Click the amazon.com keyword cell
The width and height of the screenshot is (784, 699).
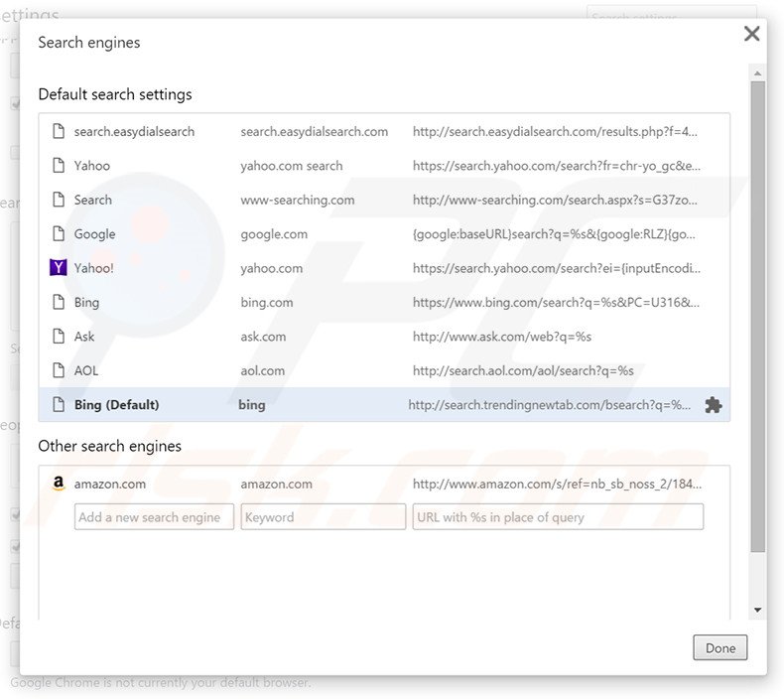coord(276,484)
